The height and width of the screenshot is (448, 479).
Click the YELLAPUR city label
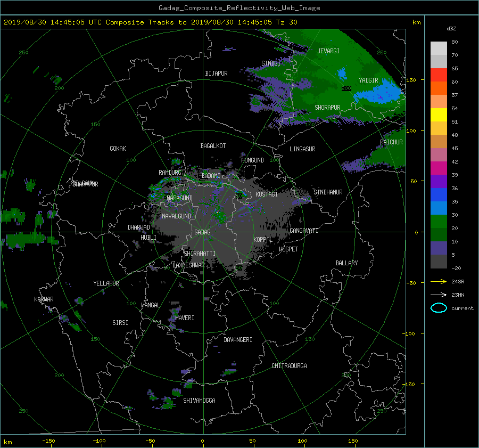click(x=106, y=283)
